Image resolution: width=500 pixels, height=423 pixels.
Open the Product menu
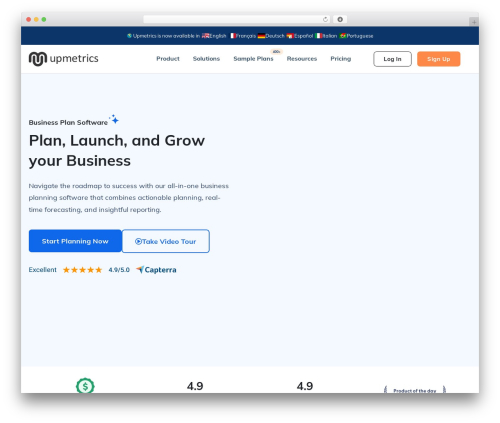168,59
